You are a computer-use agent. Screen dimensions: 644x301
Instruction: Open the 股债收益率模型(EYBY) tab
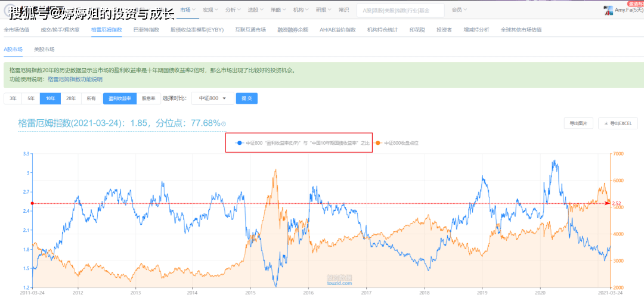click(197, 30)
